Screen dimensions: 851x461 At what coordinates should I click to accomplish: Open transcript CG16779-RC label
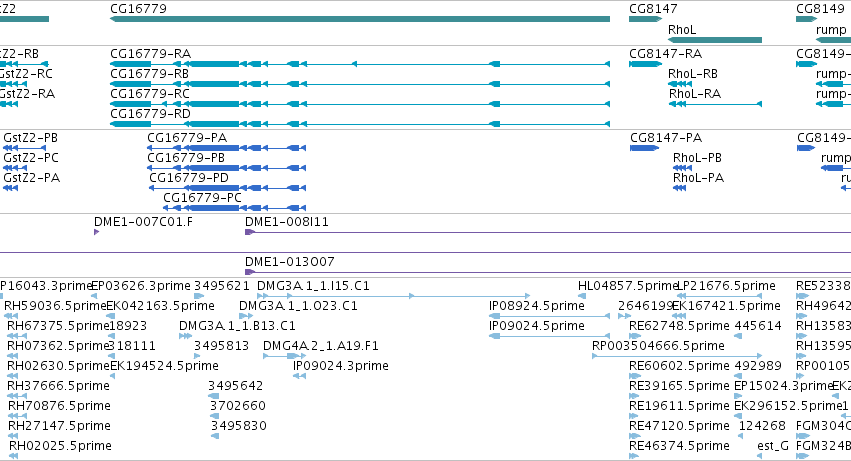[150, 94]
